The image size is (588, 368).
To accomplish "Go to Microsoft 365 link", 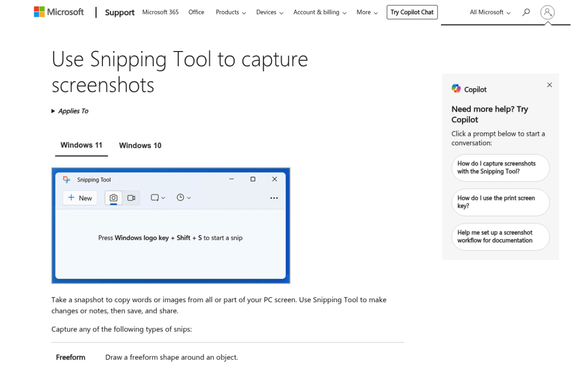I will pos(160,12).
